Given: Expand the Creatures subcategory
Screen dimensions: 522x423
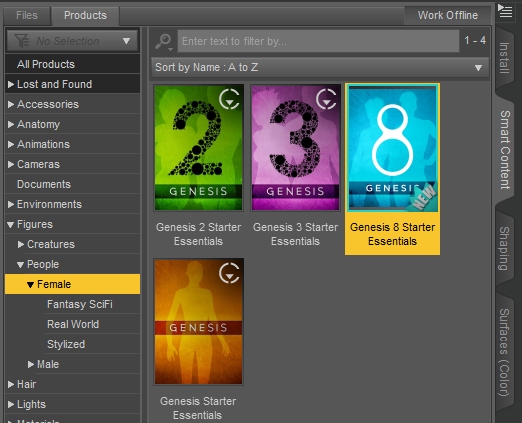Looking at the screenshot, I should point(21,244).
